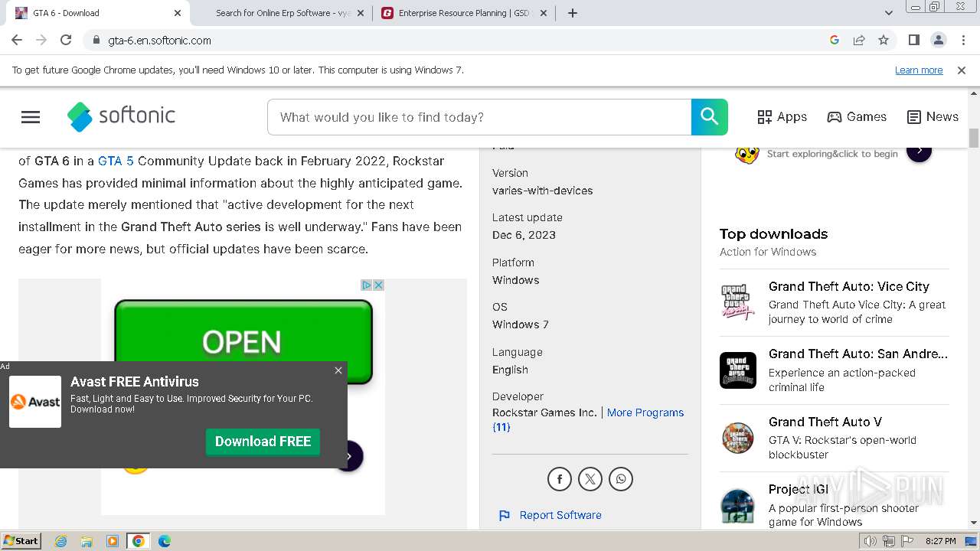Viewport: 980px width, 551px height.
Task: Share on Facebook icon
Action: pyautogui.click(x=560, y=479)
